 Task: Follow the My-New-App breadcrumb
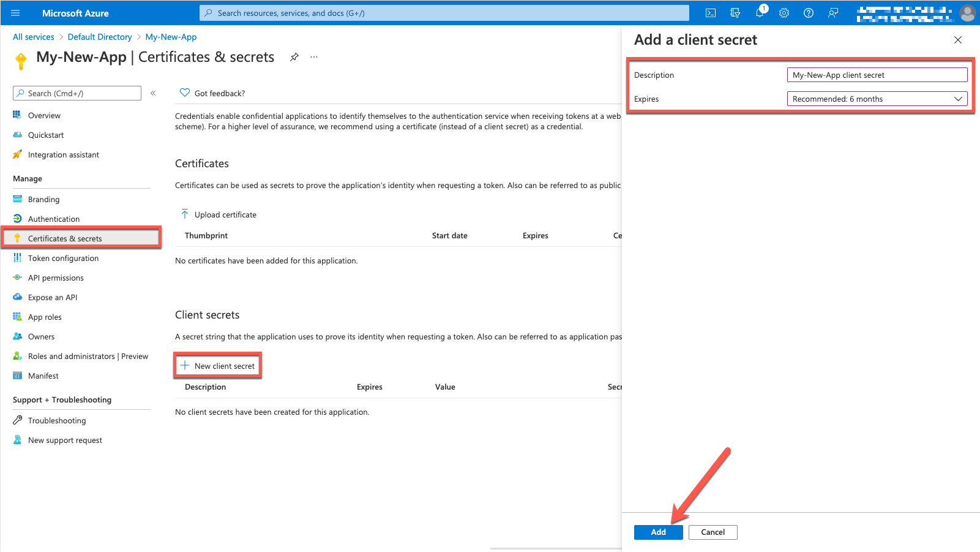[x=171, y=37]
